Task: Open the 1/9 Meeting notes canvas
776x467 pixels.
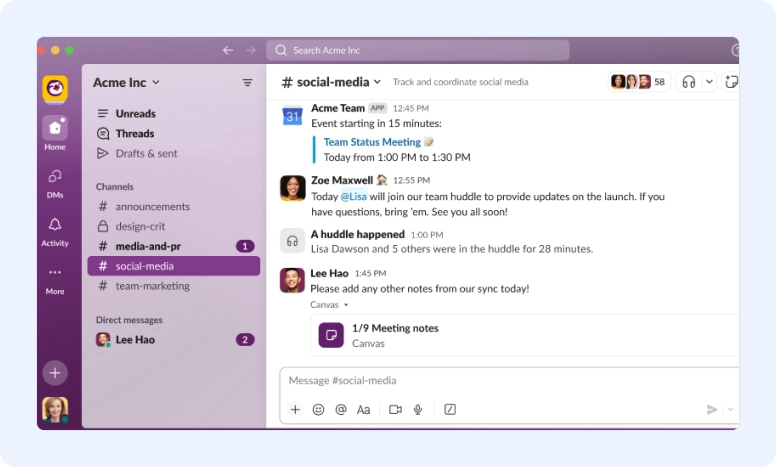Action: click(525, 335)
